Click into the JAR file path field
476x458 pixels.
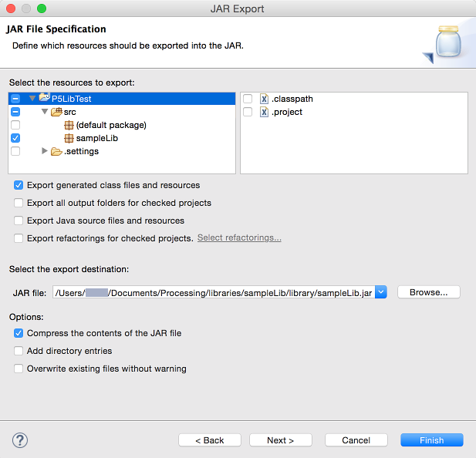pyautogui.click(x=212, y=292)
